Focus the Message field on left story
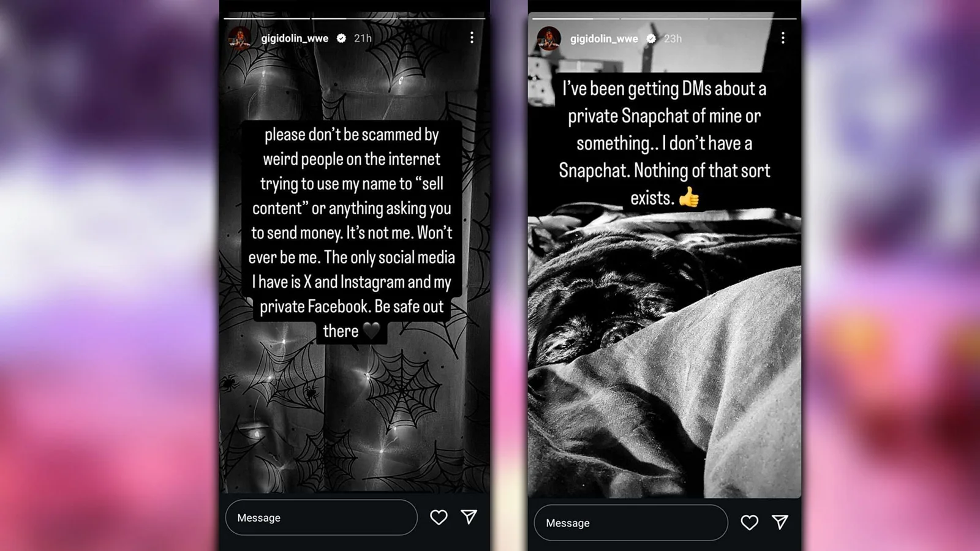Screen dimensions: 980x551 322,517
